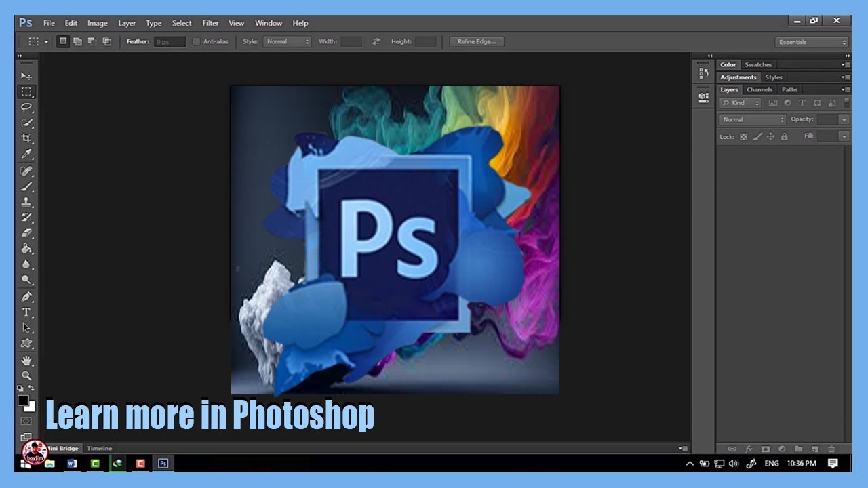The image size is (868, 488).
Task: Choose New selection mode
Action: coord(63,41)
